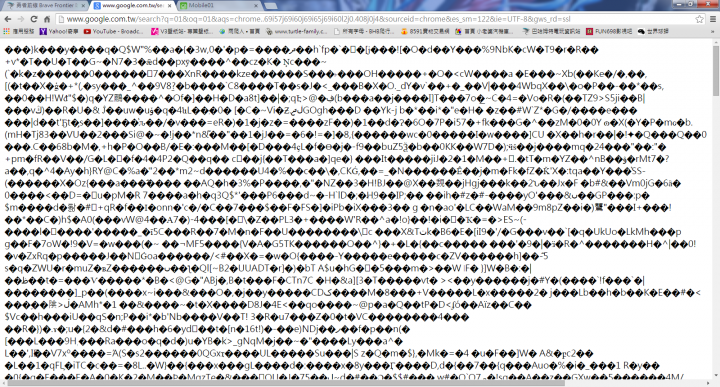720x387 pixels.
Task: Open the 8591 bookmark
Action: tap(425, 32)
